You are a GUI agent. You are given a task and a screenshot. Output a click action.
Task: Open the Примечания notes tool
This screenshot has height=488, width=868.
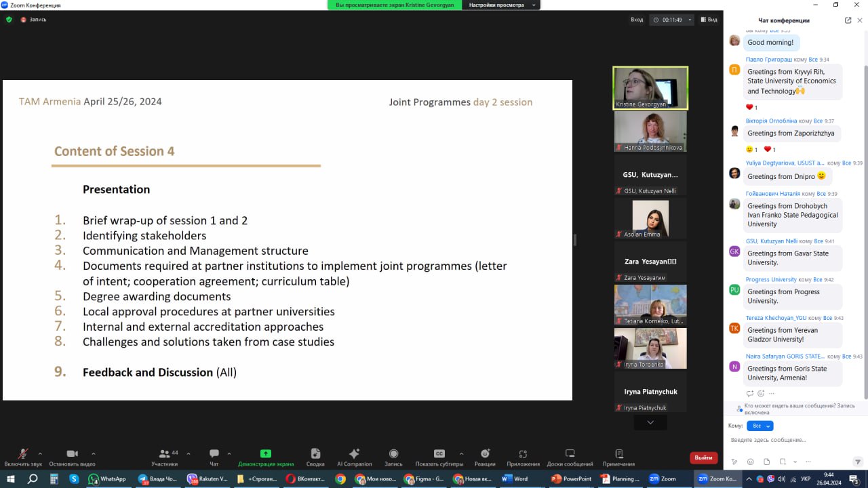(618, 457)
